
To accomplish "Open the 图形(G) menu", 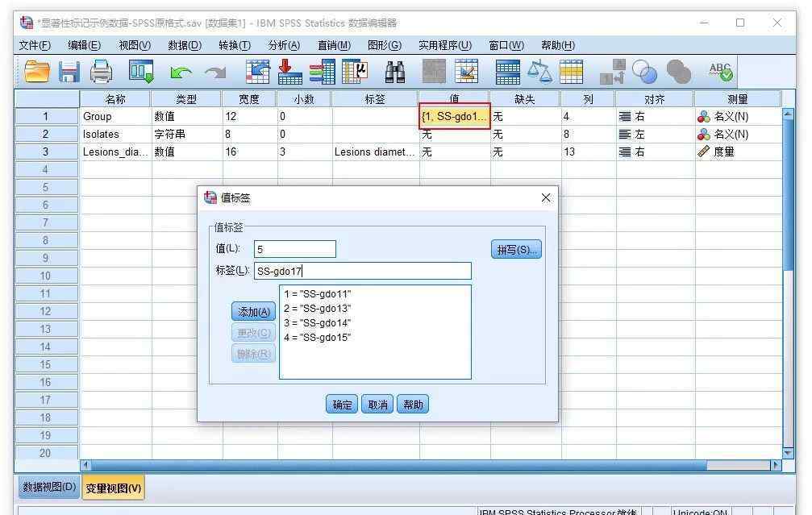I will (x=385, y=46).
